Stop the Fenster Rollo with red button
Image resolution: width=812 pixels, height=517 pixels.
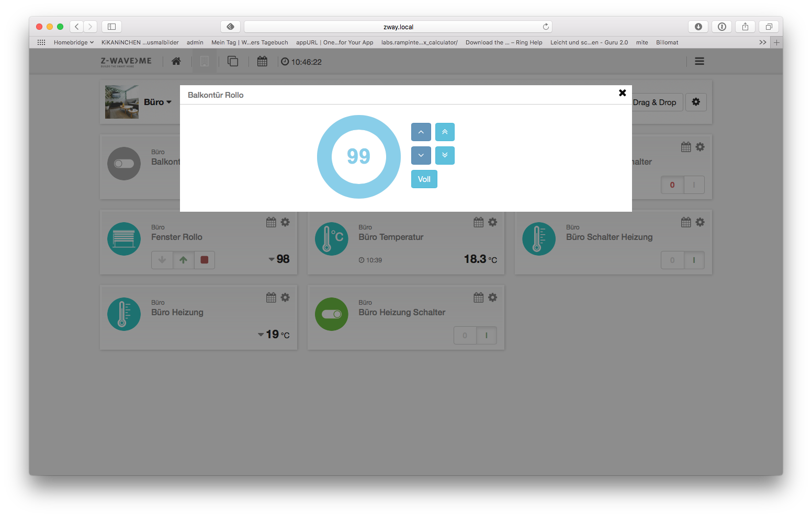click(205, 260)
